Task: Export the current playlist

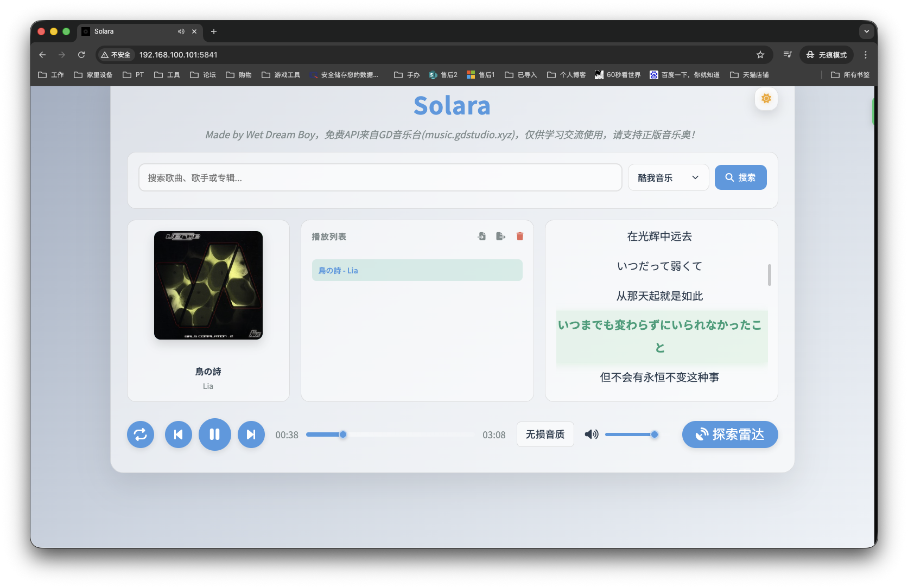Action: (500, 236)
